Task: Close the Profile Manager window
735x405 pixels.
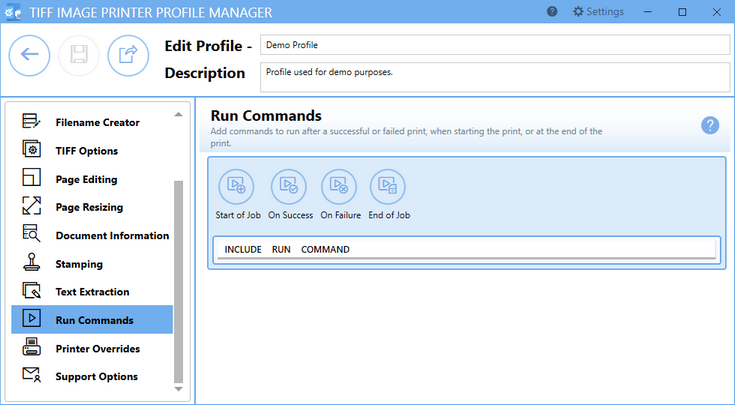Action: coord(717,12)
